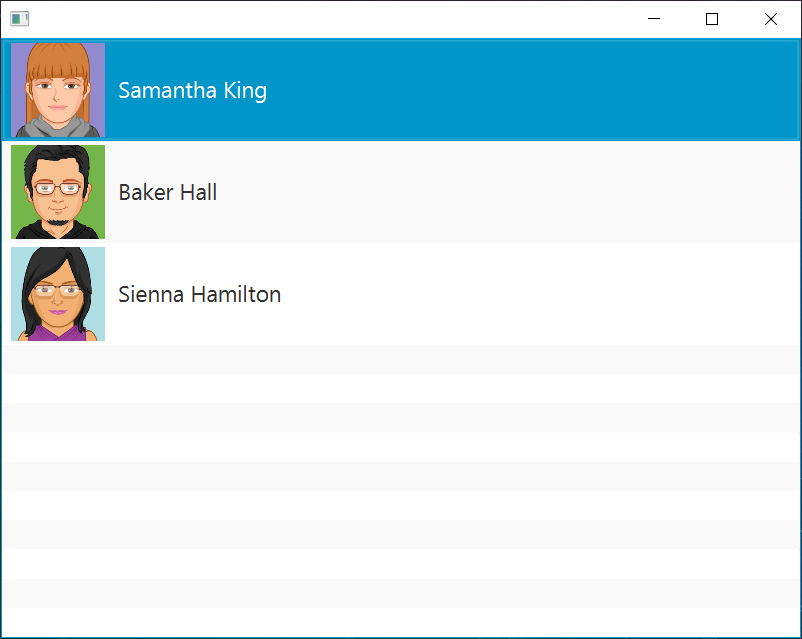
Task: Click Baker Hall's avatar picture
Action: coord(58,192)
